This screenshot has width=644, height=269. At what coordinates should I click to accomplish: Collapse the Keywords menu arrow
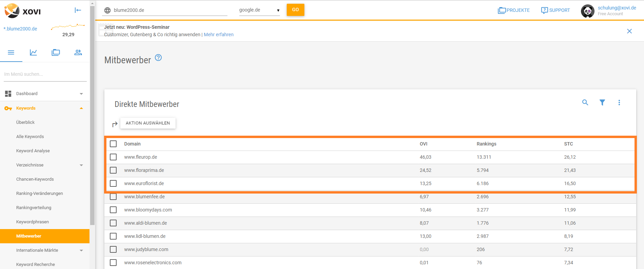pos(81,108)
